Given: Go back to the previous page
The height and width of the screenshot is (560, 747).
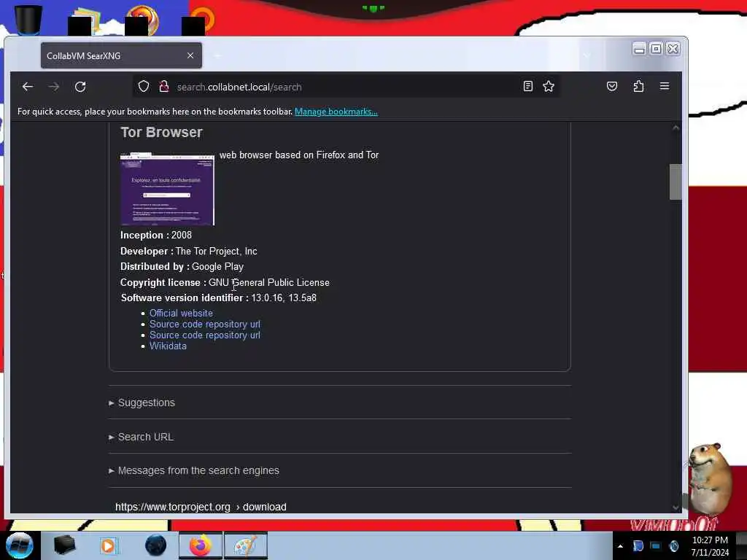Looking at the screenshot, I should 28,87.
